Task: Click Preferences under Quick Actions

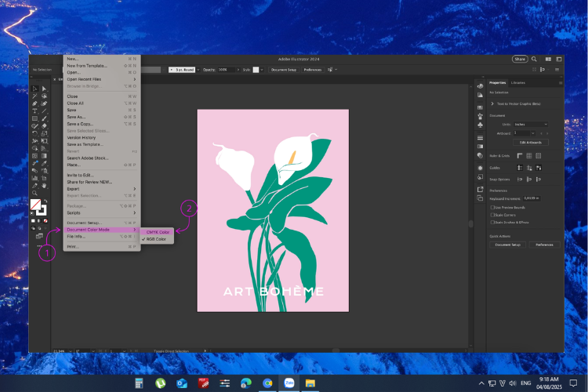Action: coord(545,245)
